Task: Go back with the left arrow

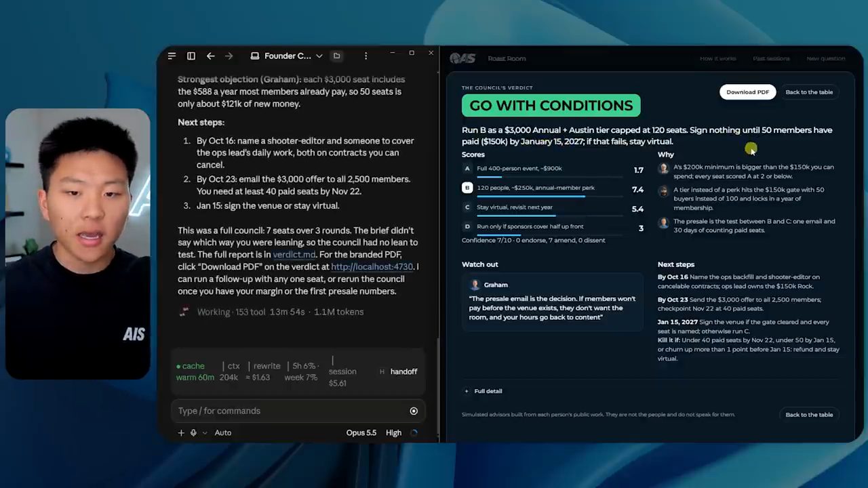Action: click(x=211, y=56)
